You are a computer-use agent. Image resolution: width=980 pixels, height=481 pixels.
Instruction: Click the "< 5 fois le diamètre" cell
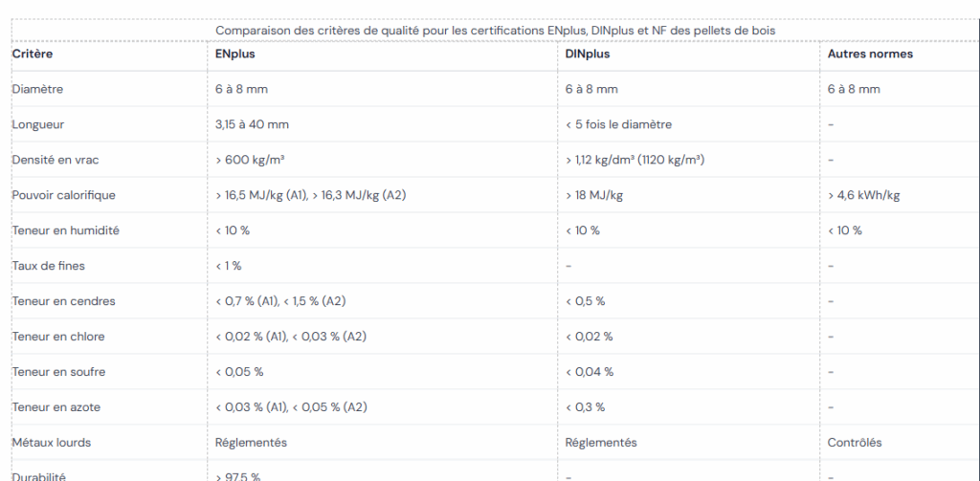click(x=618, y=124)
